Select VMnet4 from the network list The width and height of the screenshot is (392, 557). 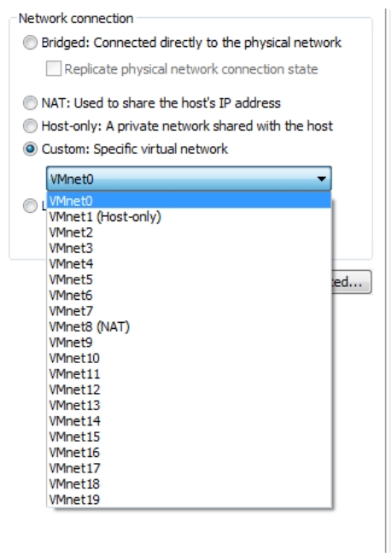[189, 264]
